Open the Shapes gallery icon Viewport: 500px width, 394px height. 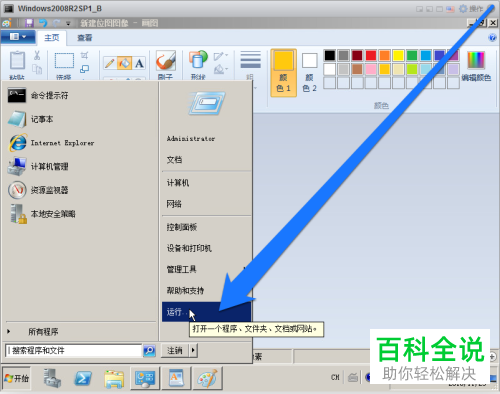point(198,60)
